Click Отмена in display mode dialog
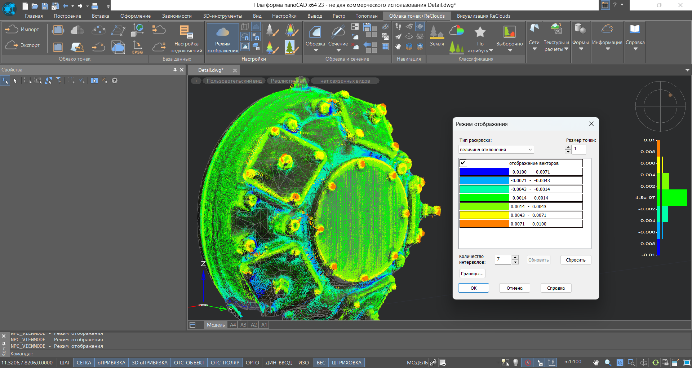This screenshot has height=368, width=692. (515, 288)
